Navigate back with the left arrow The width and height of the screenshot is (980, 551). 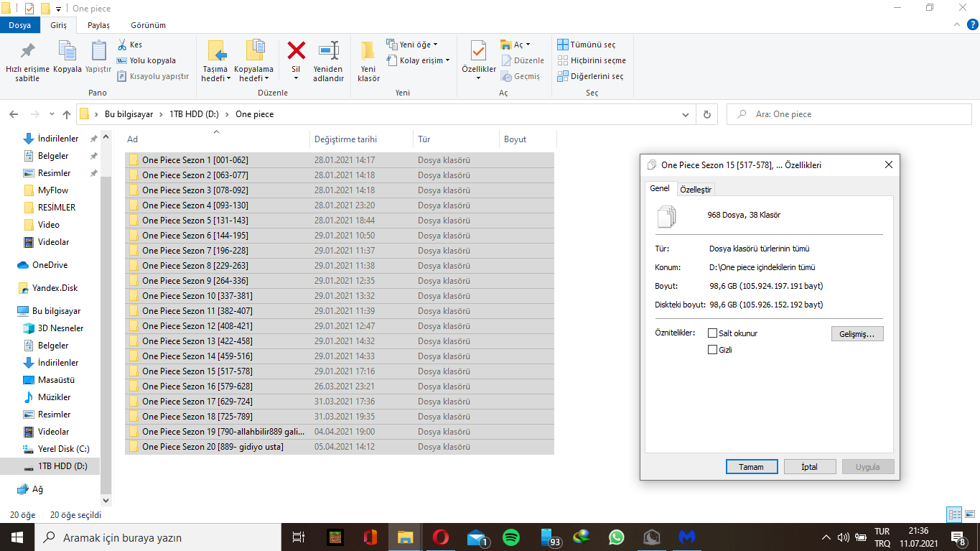14,114
